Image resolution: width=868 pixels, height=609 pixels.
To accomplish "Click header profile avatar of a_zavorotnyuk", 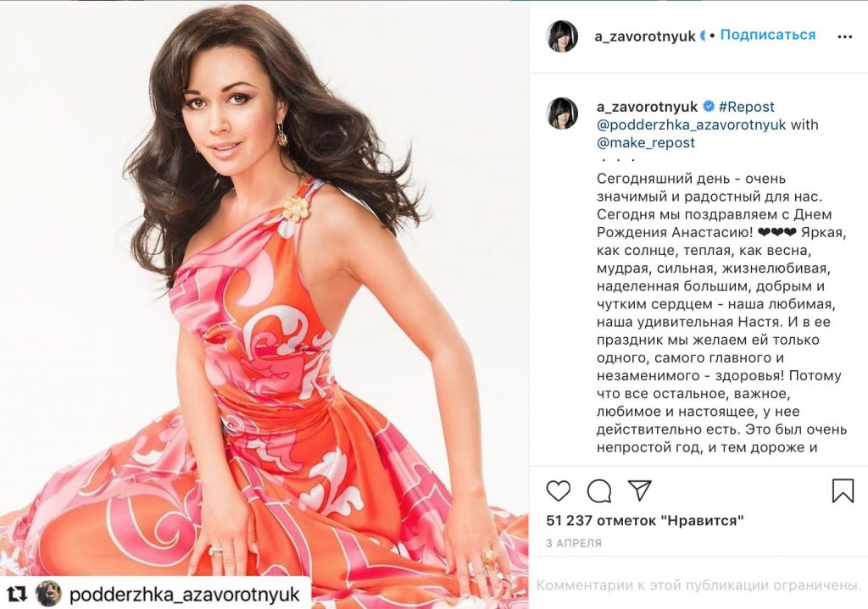I will [563, 36].
